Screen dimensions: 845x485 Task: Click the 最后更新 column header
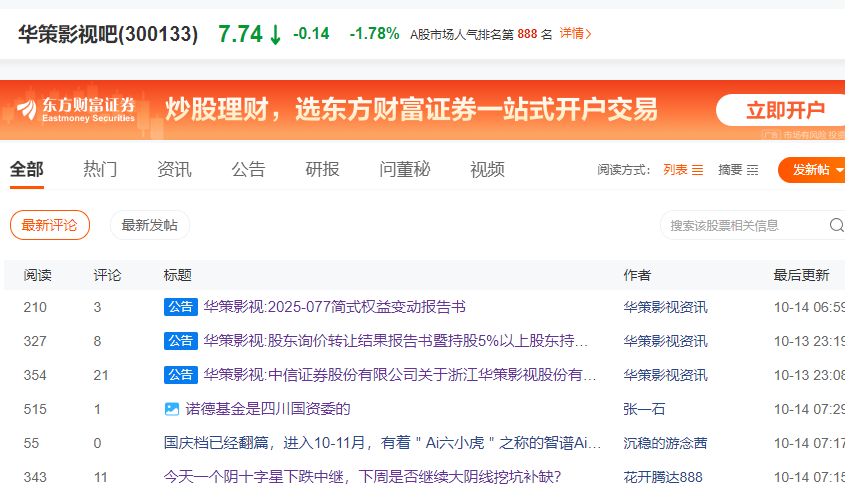tap(801, 275)
